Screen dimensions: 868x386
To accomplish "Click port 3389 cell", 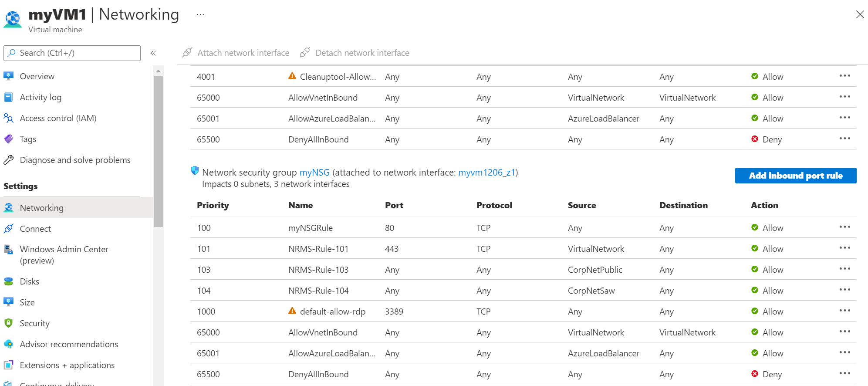I will pyautogui.click(x=394, y=312).
